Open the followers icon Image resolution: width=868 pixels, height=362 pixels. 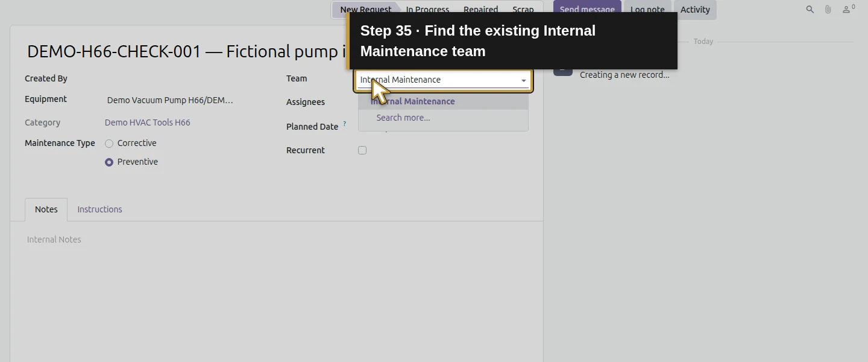pyautogui.click(x=848, y=9)
